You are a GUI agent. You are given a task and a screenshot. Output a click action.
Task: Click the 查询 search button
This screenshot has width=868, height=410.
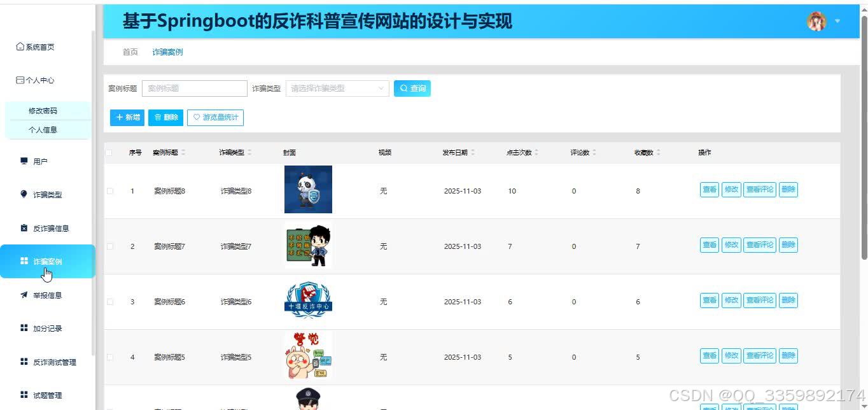[412, 88]
